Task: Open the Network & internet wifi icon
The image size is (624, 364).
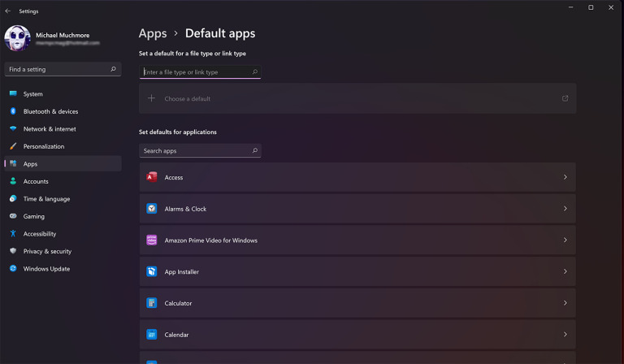Action: click(x=13, y=129)
